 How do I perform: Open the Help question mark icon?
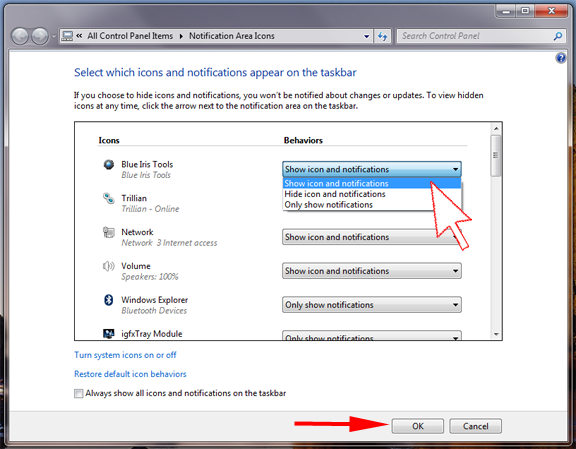[561, 58]
